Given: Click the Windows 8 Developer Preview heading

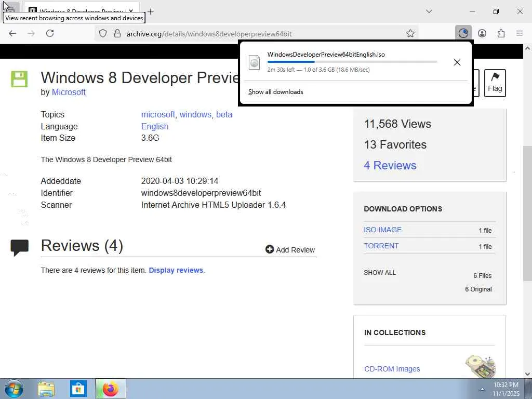Looking at the screenshot, I should click(140, 78).
